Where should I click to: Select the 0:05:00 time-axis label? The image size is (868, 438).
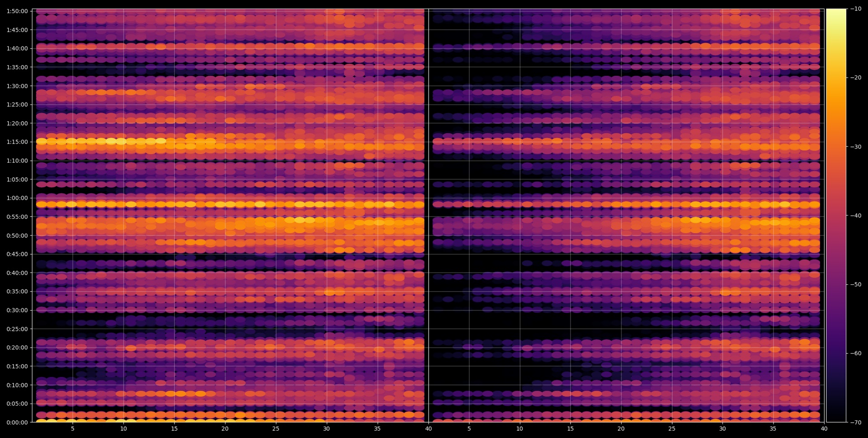point(17,404)
